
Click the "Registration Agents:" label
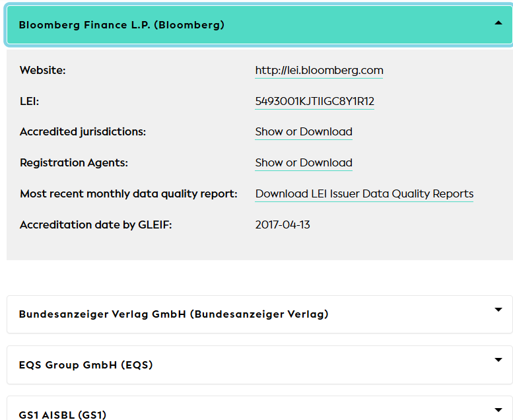pos(74,163)
